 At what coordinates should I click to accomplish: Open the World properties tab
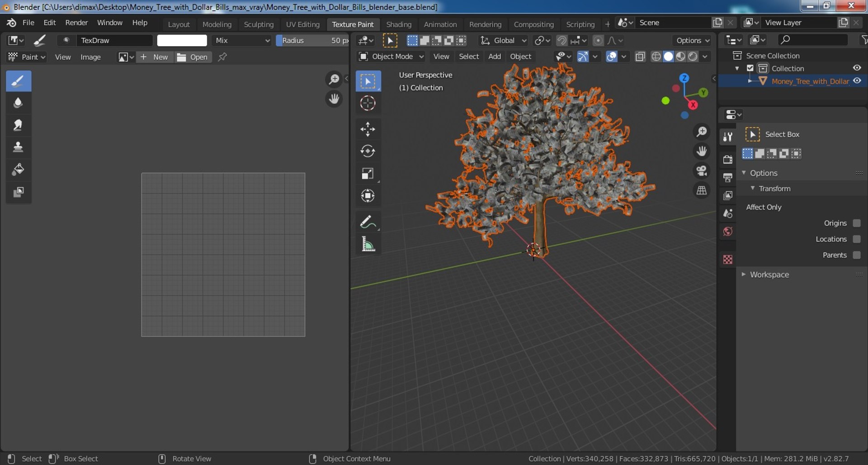pos(728,232)
